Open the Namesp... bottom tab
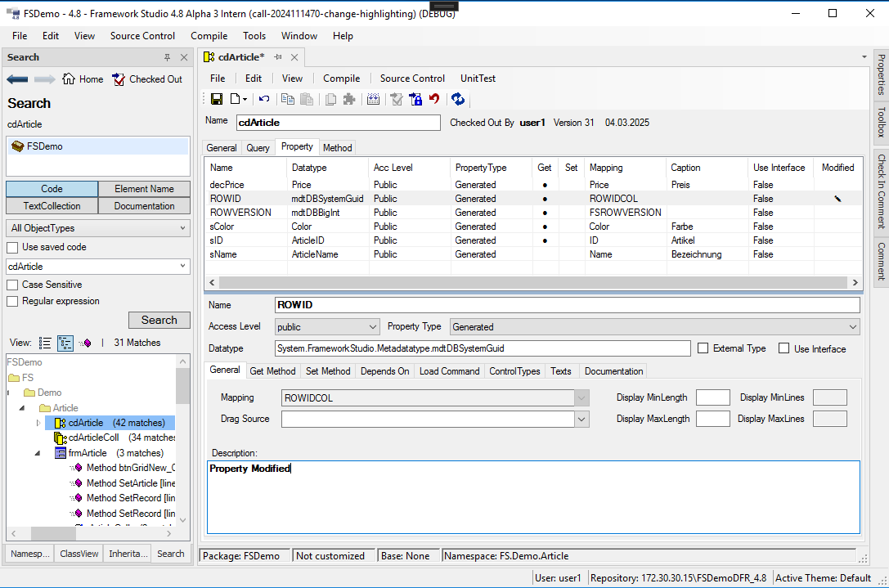Image resolution: width=889 pixels, height=588 pixels. click(30, 554)
